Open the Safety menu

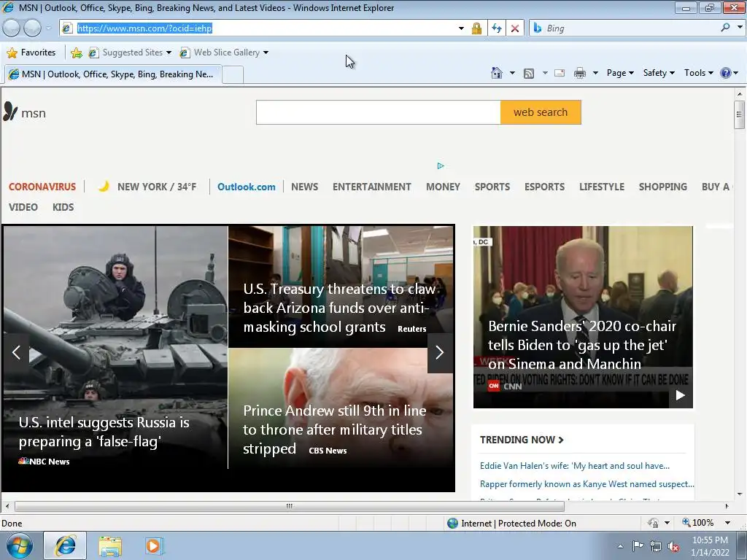(659, 73)
